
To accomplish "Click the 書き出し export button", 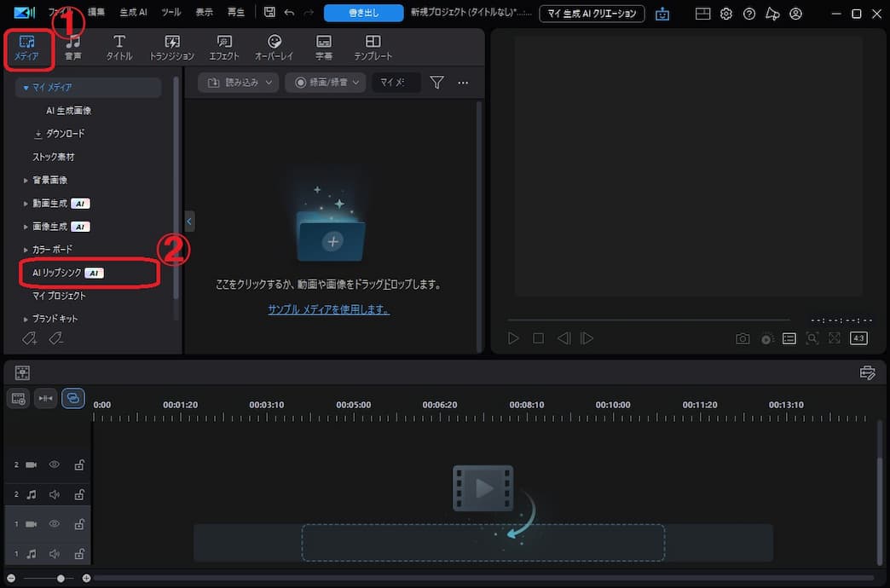I will click(363, 12).
